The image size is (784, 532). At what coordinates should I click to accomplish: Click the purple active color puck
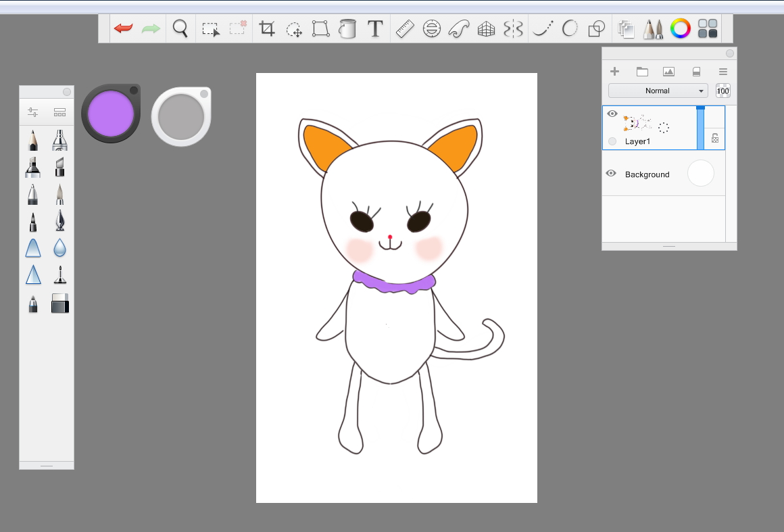[110, 114]
